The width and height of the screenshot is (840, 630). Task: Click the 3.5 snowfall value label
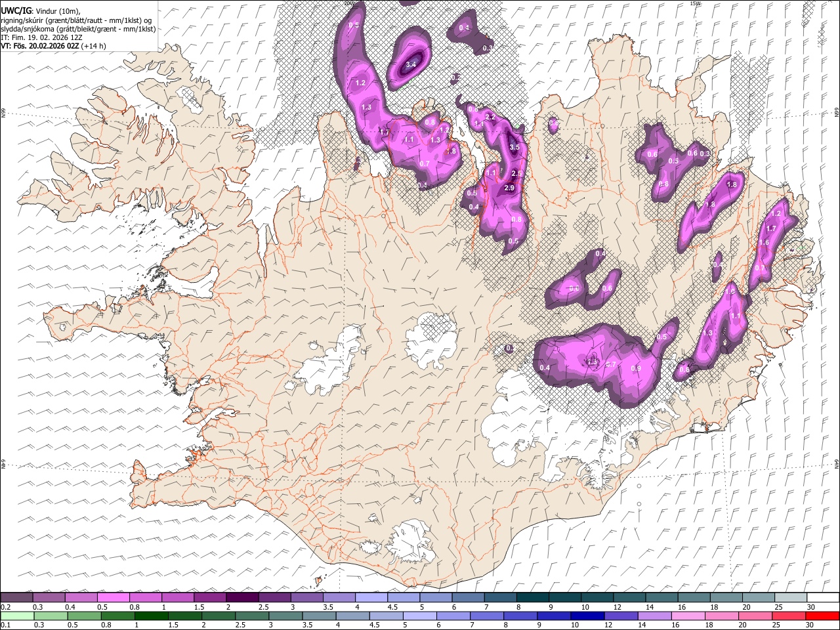(514, 147)
